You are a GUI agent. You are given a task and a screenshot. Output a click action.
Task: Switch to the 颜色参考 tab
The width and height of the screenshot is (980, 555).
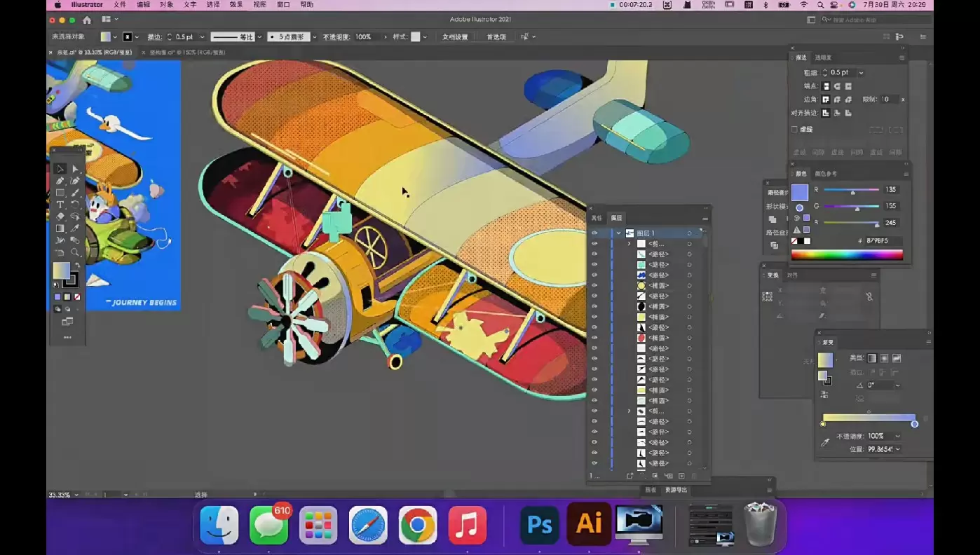pyautogui.click(x=826, y=174)
